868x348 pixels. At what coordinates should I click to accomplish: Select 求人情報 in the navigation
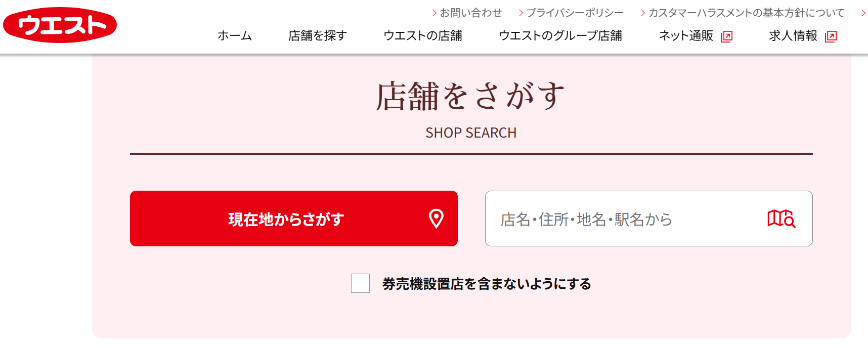coord(793,36)
